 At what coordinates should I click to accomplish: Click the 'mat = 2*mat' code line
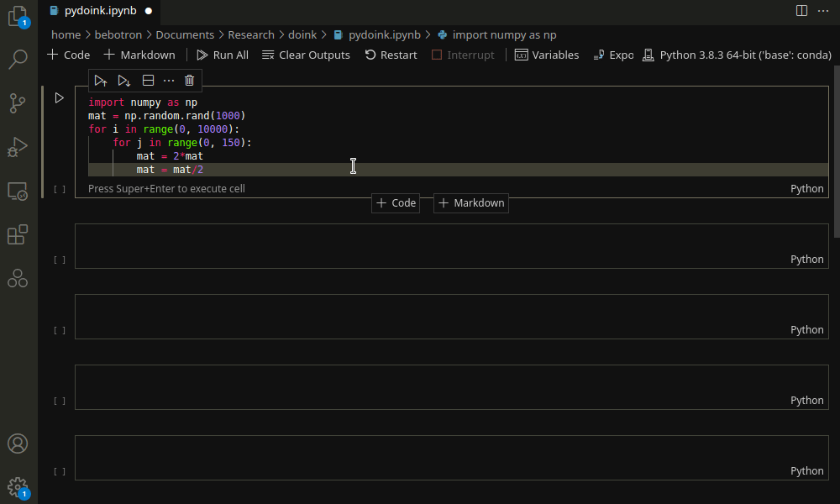(170, 156)
